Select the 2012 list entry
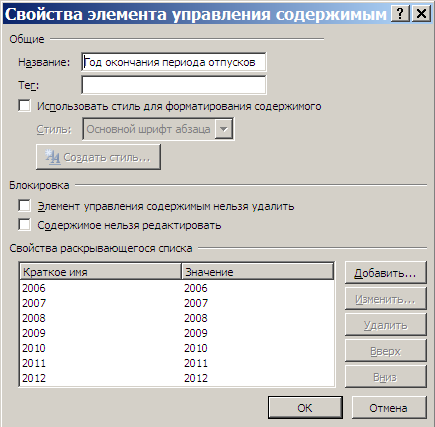This screenshot has width=435, height=427. pyautogui.click(x=177, y=378)
